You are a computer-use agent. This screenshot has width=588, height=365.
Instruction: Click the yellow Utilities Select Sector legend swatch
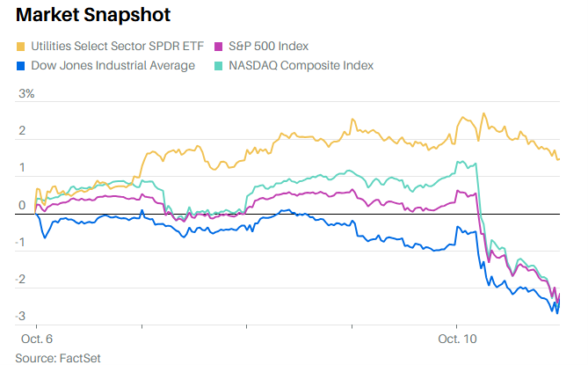coord(22,46)
